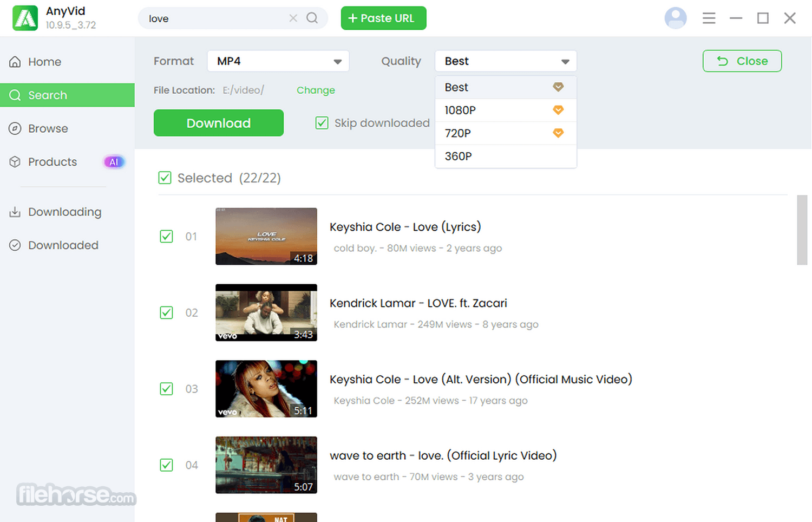The width and height of the screenshot is (812, 522).
Task: Open the Search section in sidebar
Action: tap(67, 95)
